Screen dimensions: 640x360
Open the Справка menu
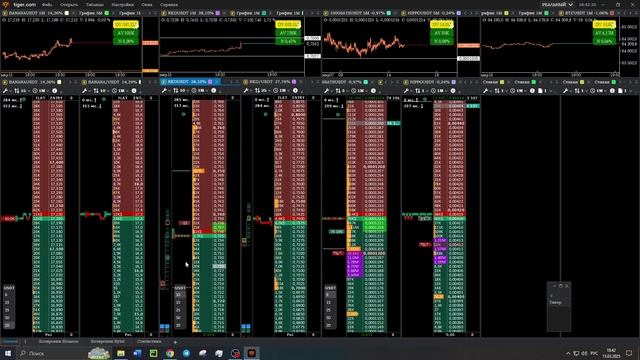169,4
